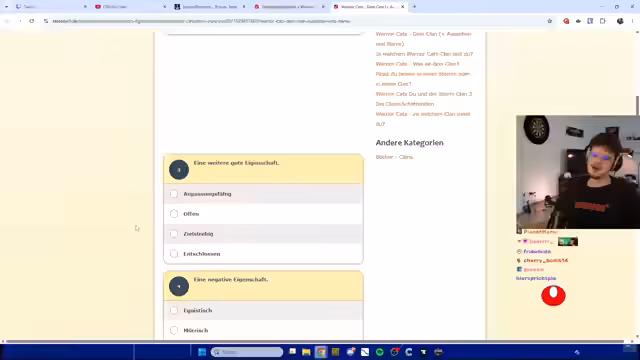This screenshot has width=640, height=360.
Task: Bookmark this page with the star icon
Action: pyautogui.click(x=549, y=21)
